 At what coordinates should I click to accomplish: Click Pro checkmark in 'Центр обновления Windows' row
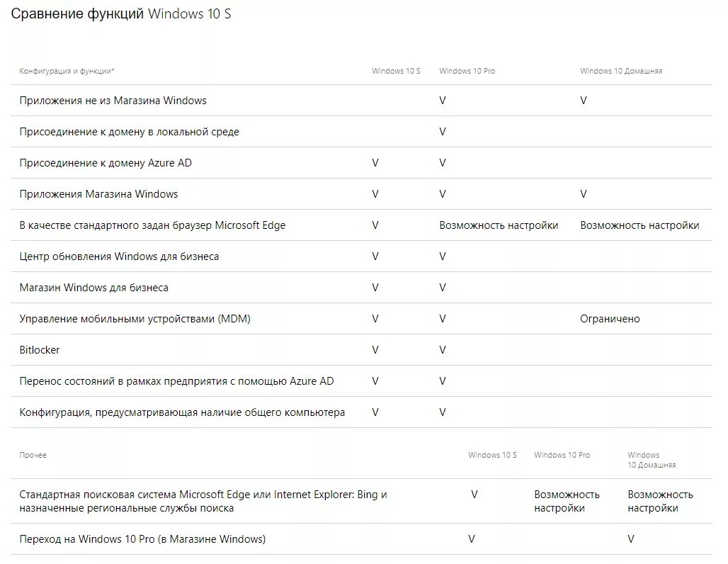(443, 256)
